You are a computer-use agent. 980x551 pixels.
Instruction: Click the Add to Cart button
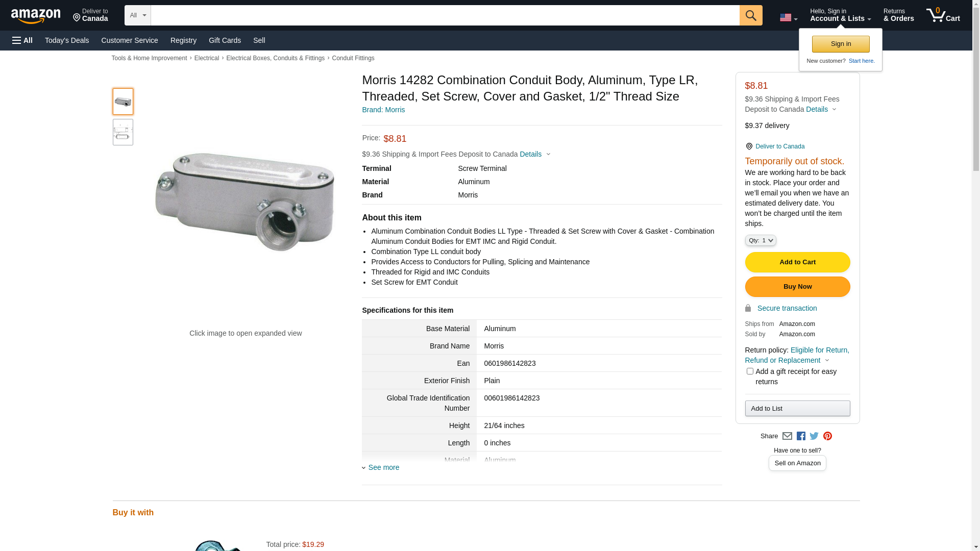point(797,262)
